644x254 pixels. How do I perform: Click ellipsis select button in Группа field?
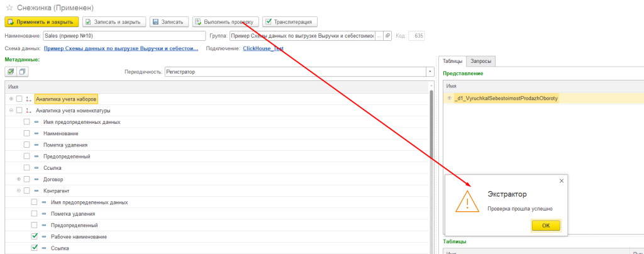(379, 36)
